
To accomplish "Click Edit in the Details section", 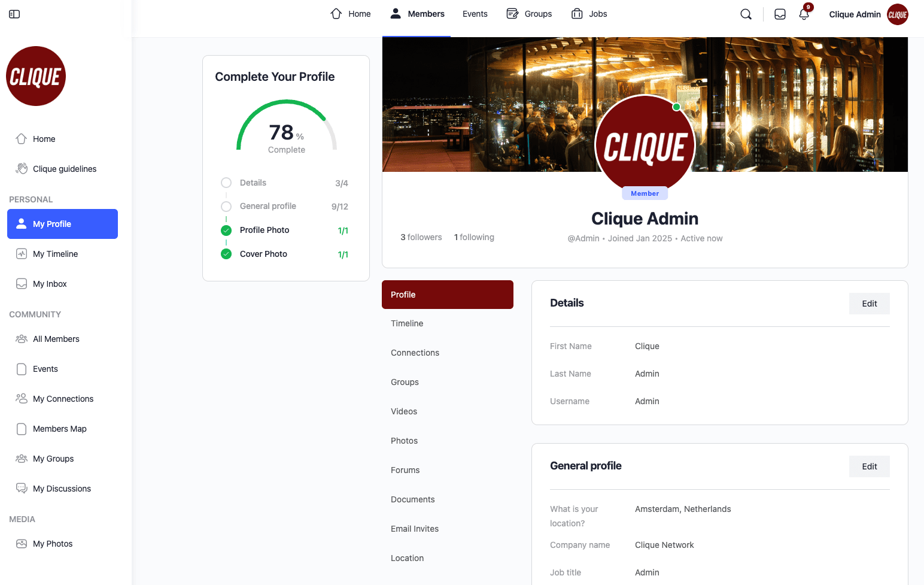I will [x=869, y=304].
